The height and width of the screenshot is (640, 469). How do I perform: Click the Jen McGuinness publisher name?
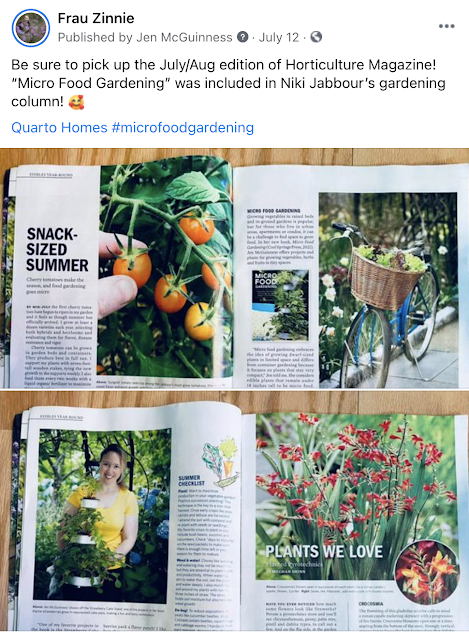pyautogui.click(x=184, y=37)
